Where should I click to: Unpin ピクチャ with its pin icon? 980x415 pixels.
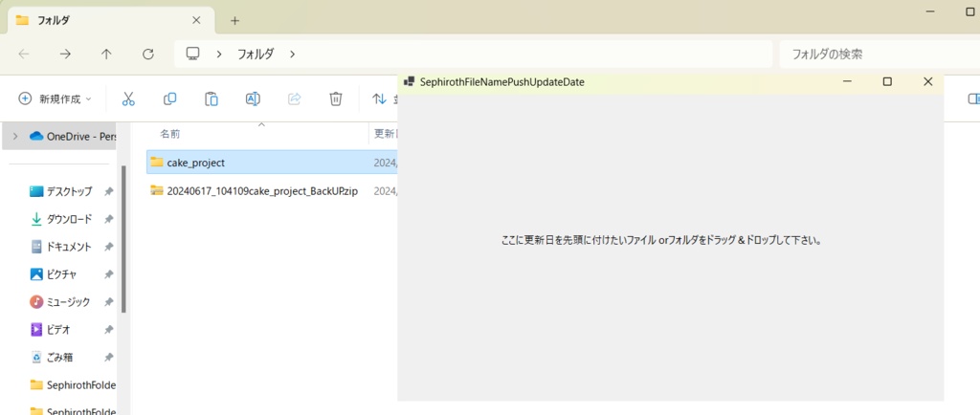pos(108,274)
